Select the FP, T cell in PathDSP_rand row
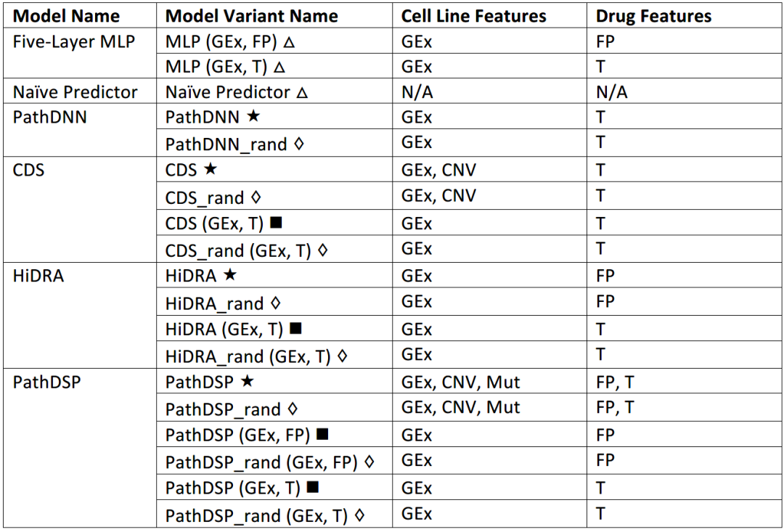This screenshot has width=784, height=532. (x=685, y=407)
